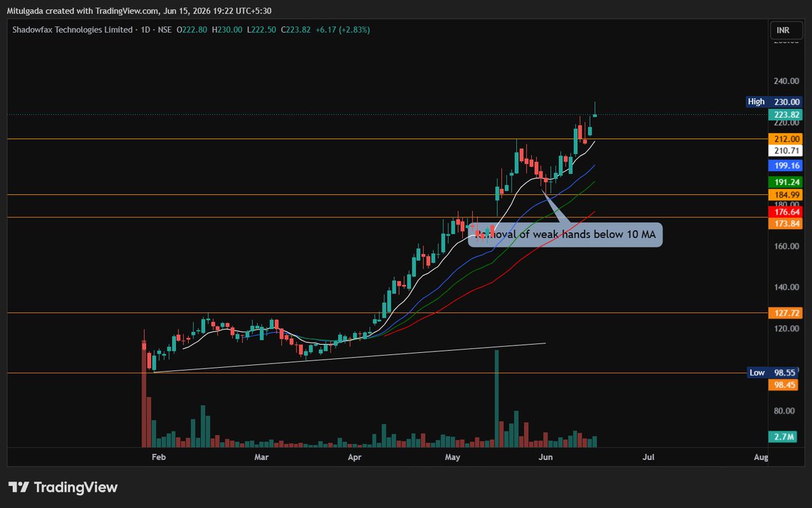Viewport: 812px width, 508px height.
Task: Click the Mar label on the time axis
Action: (262, 457)
